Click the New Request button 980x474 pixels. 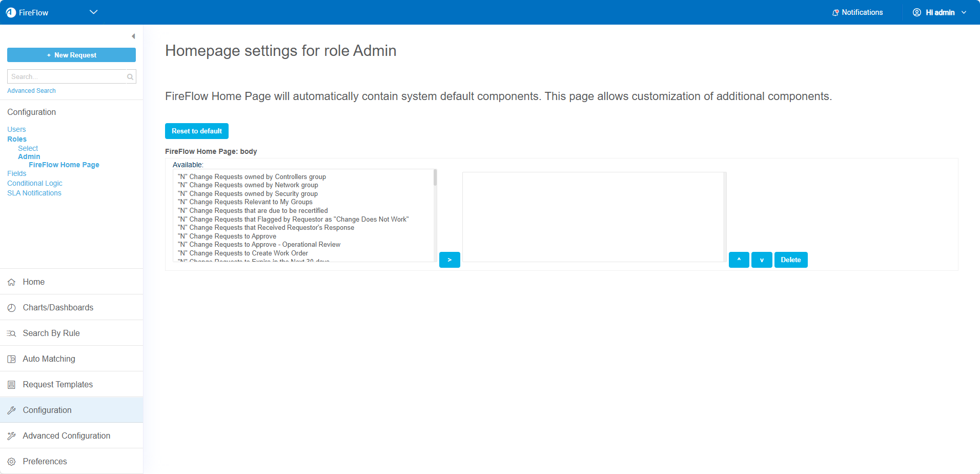[71, 55]
